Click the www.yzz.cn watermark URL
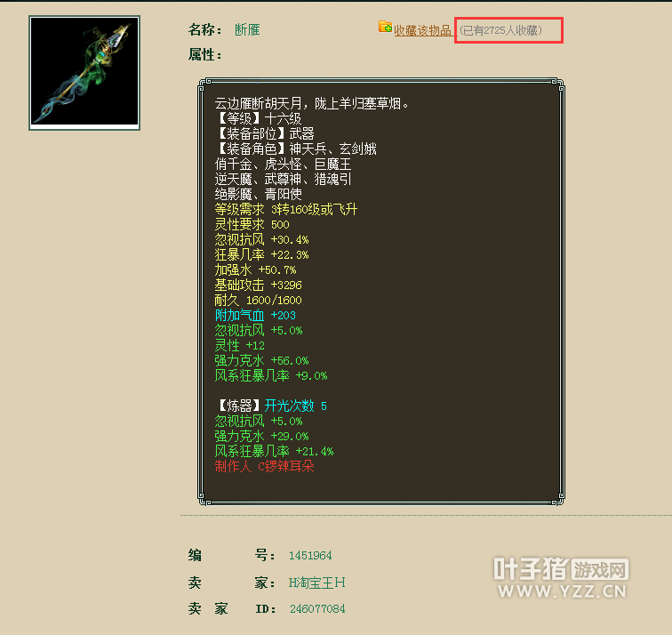This screenshot has height=635, width=672. click(563, 591)
